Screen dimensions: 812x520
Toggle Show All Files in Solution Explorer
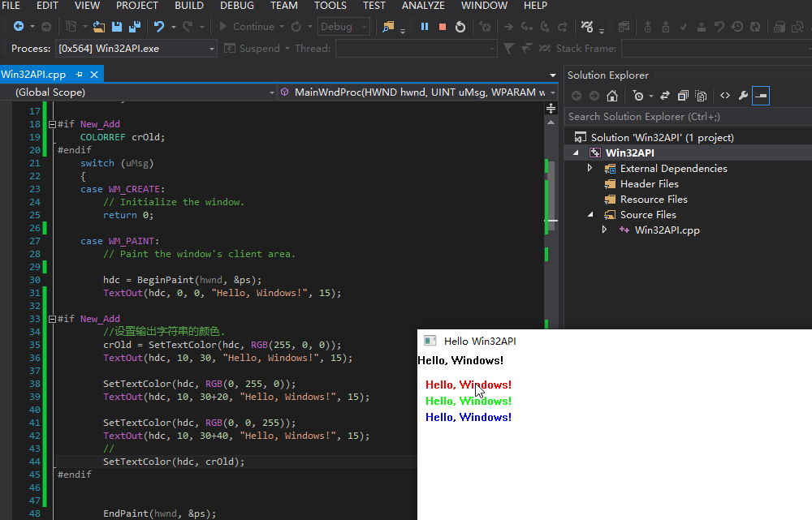(701, 95)
